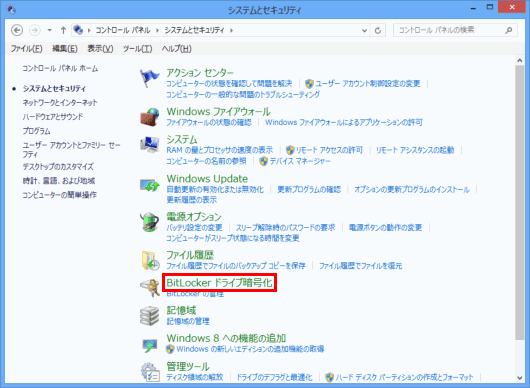
Task: Open the BitLocker ドライブ暗号化 heading link
Action: click(x=219, y=283)
